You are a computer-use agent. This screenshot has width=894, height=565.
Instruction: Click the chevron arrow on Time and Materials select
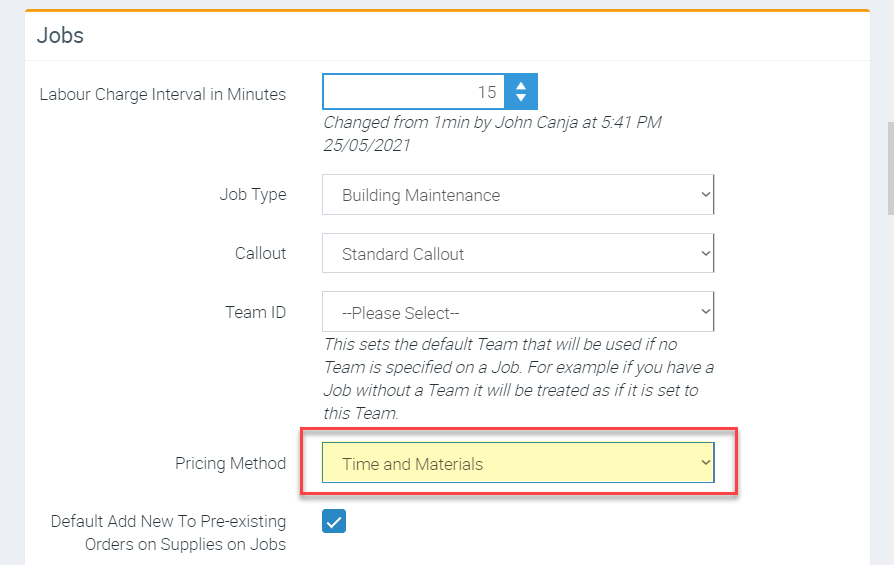705,463
